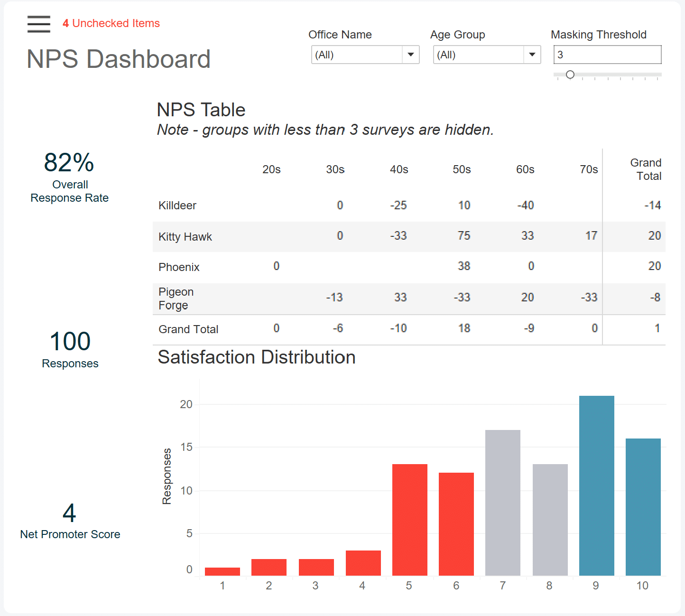Image resolution: width=685 pixels, height=616 pixels.
Task: Click the gray bar for score 7
Action: point(502,503)
